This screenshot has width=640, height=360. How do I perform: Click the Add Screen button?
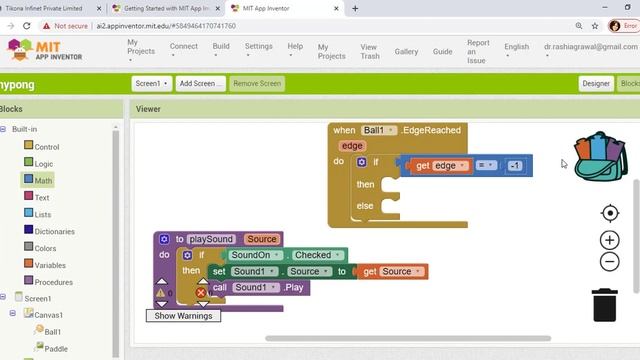click(x=200, y=83)
